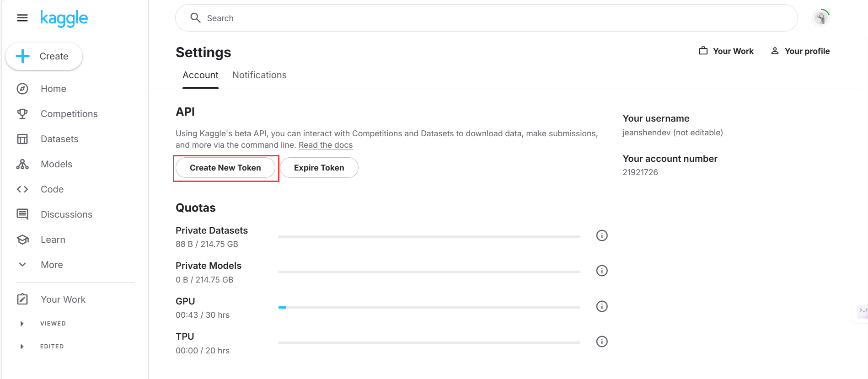
Task: Open Learn graduation cap icon
Action: pyautogui.click(x=22, y=240)
